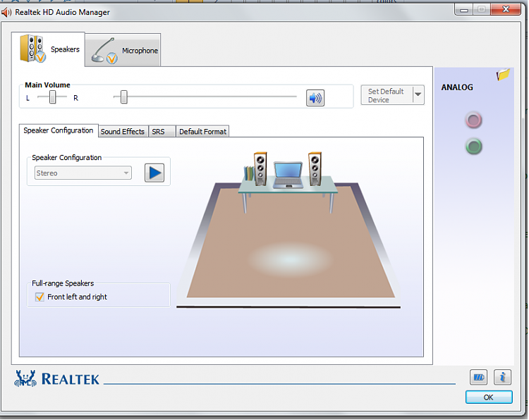Switch to the Microphone device tab

[x=123, y=50]
